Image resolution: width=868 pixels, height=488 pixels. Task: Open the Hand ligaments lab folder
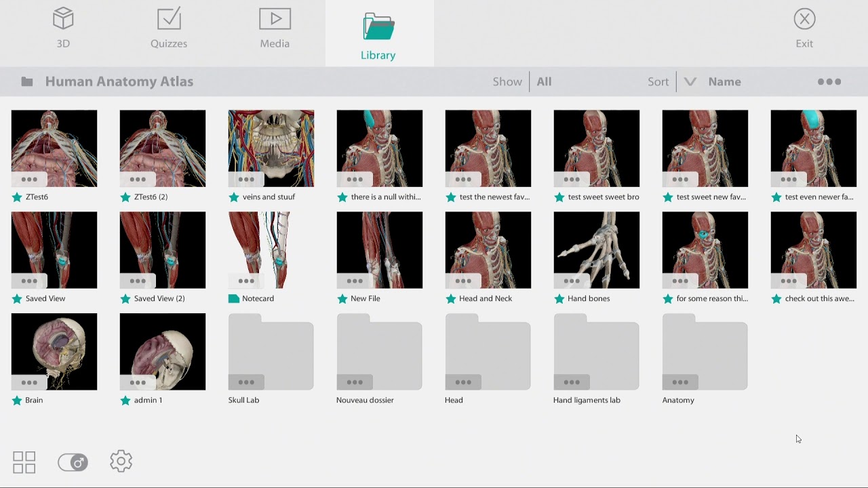pyautogui.click(x=597, y=352)
